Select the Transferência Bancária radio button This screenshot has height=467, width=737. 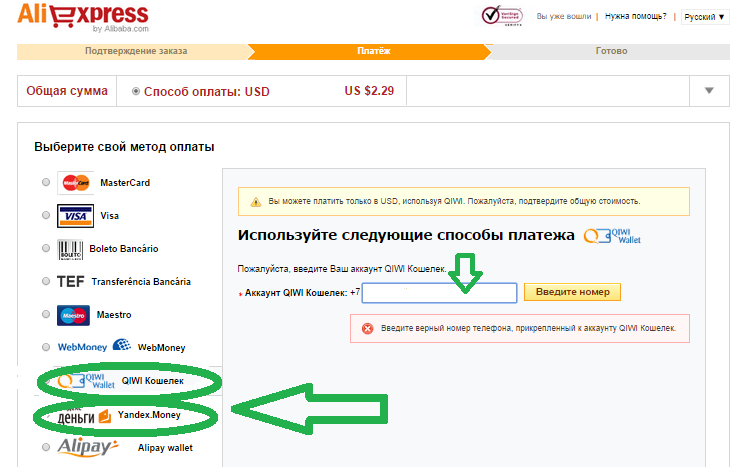(x=46, y=281)
